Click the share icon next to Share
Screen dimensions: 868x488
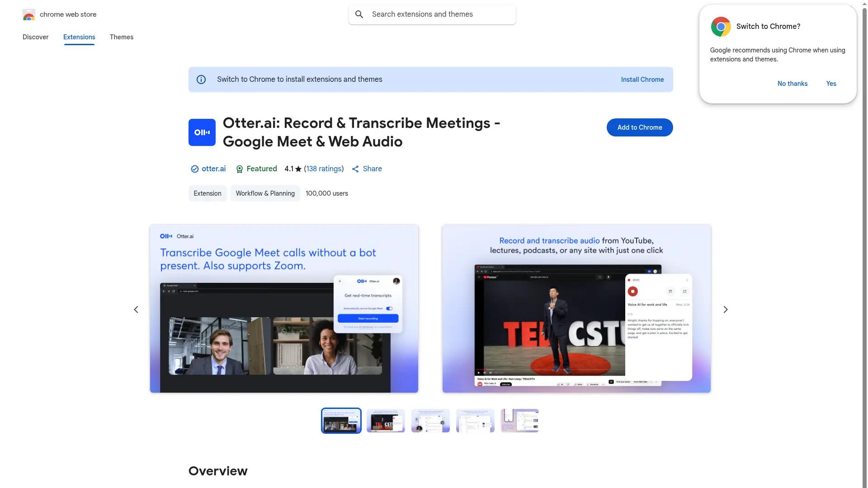(355, 169)
